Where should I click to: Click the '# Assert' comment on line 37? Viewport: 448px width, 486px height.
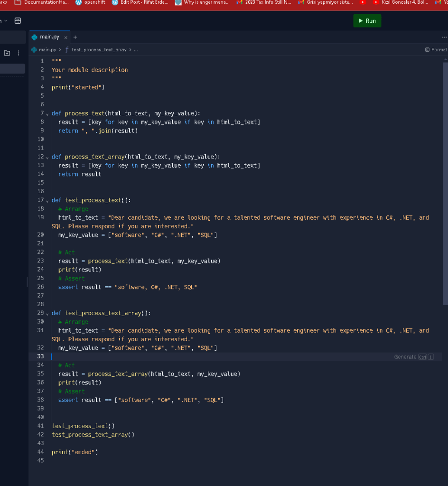[71, 392]
